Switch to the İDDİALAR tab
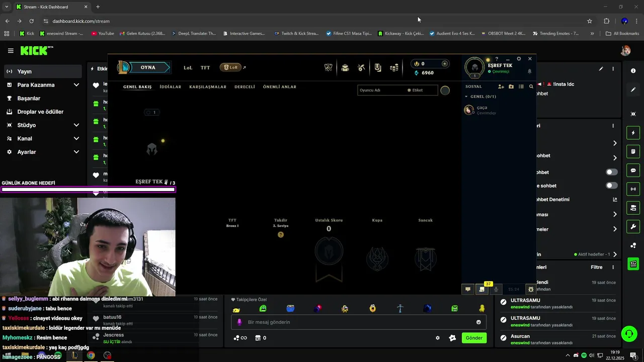644x362 pixels. [x=170, y=87]
